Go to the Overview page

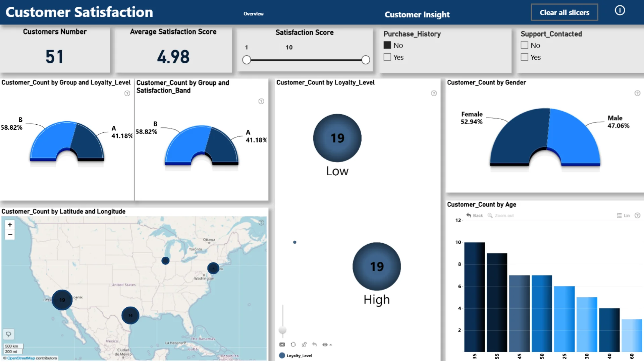click(x=254, y=14)
